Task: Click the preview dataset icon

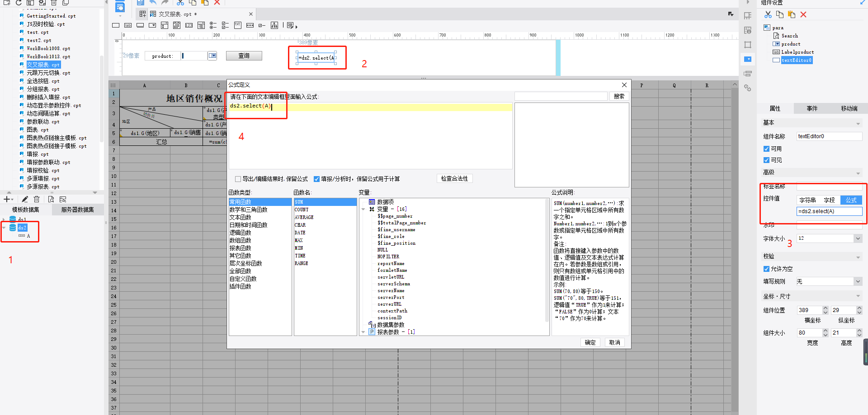Action: pos(51,199)
